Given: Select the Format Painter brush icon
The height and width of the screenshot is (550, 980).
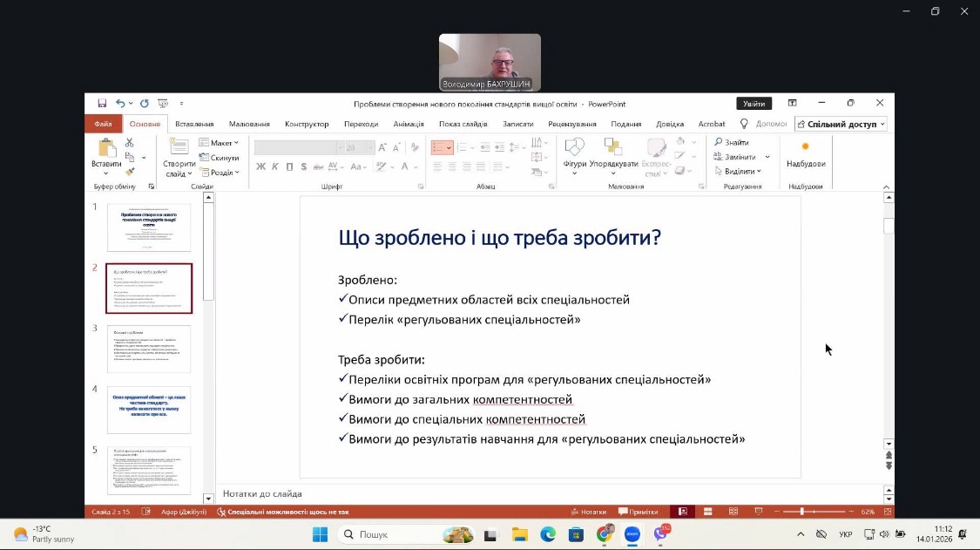Looking at the screenshot, I should tap(130, 172).
